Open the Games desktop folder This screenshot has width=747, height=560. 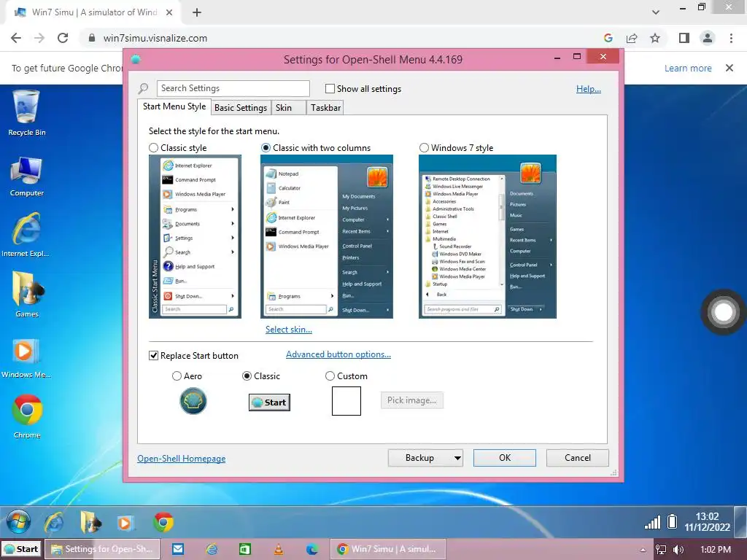pos(27,294)
